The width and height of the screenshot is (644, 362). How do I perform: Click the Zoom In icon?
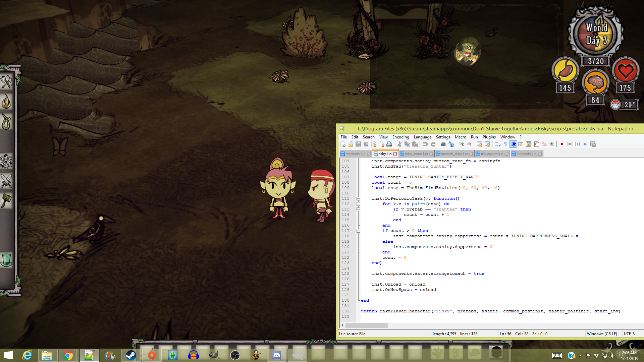462,144
